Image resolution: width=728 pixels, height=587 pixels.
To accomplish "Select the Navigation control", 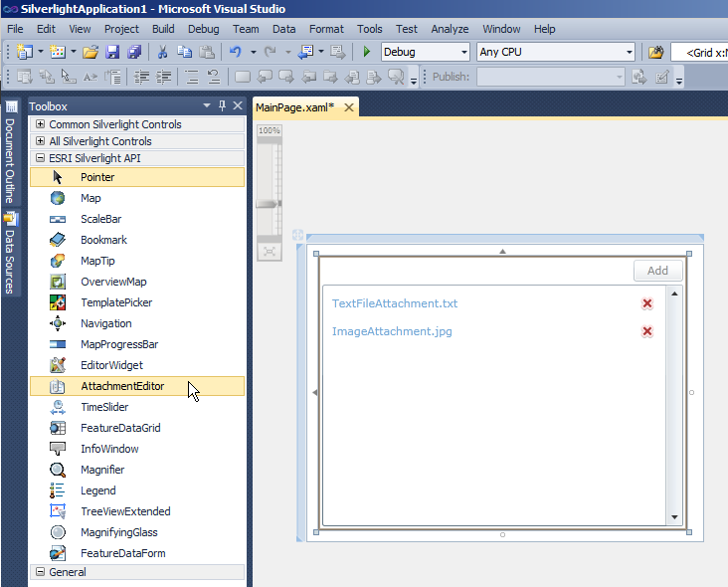I will 137,323.
